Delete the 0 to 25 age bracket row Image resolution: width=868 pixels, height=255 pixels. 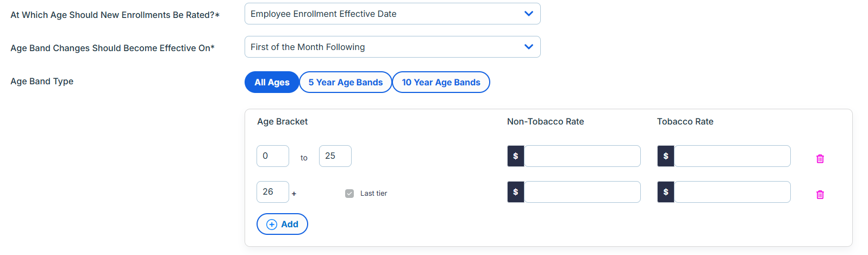(x=820, y=159)
